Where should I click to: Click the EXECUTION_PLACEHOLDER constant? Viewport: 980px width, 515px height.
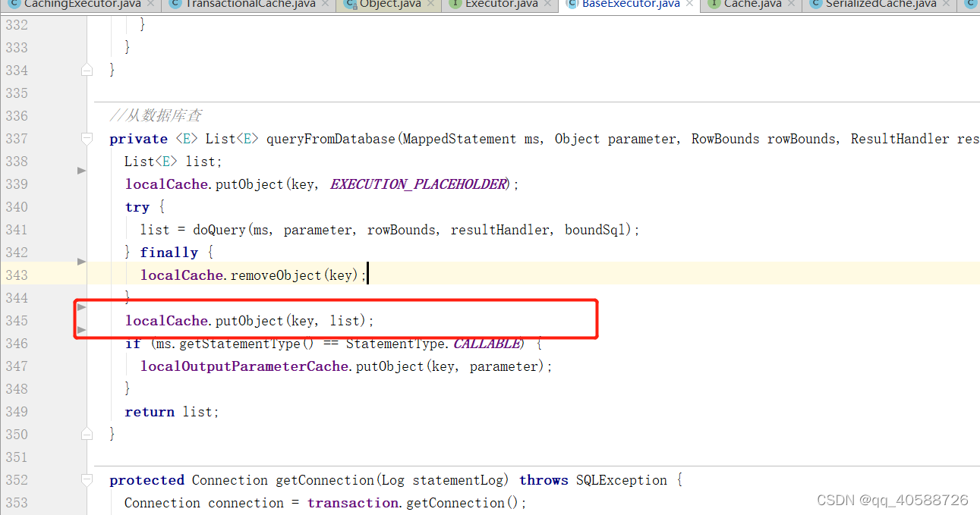(418, 184)
